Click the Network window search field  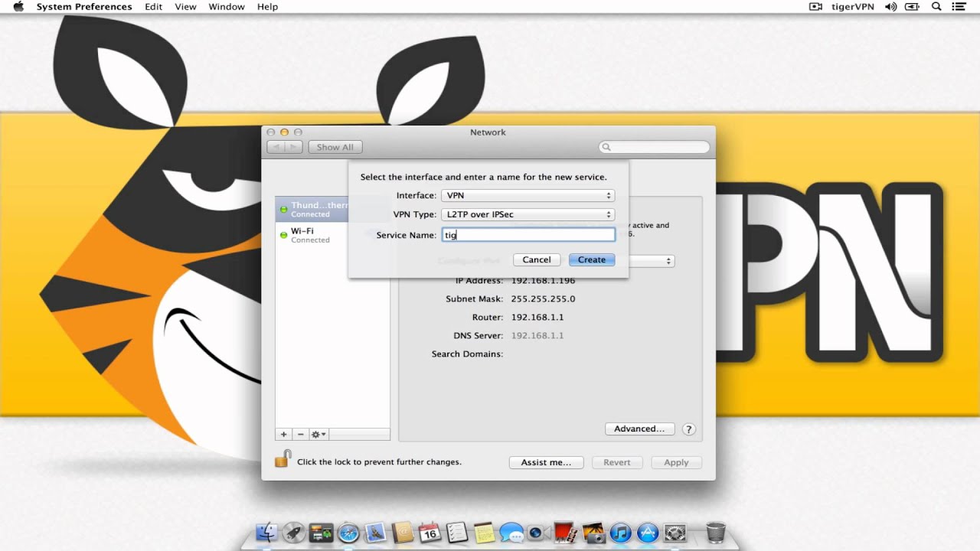[x=655, y=147]
